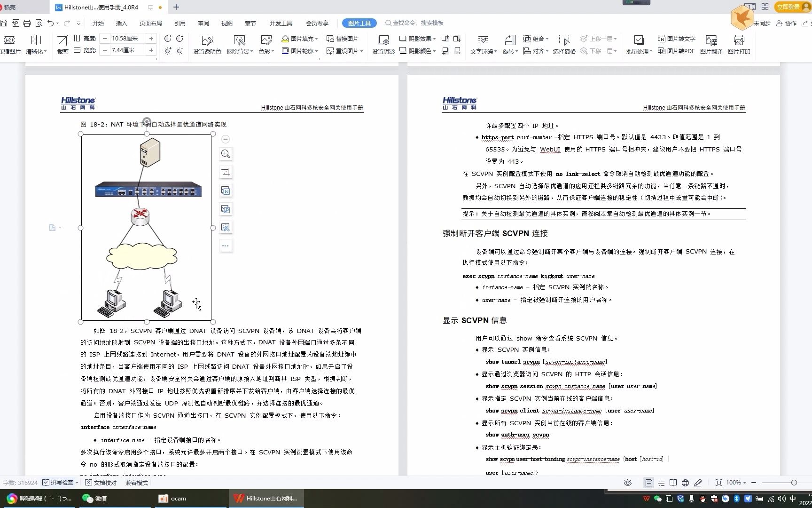Screen dimensions: 812x508
Task: Expand the 组合 group dropdown
Action: pyautogui.click(x=547, y=39)
